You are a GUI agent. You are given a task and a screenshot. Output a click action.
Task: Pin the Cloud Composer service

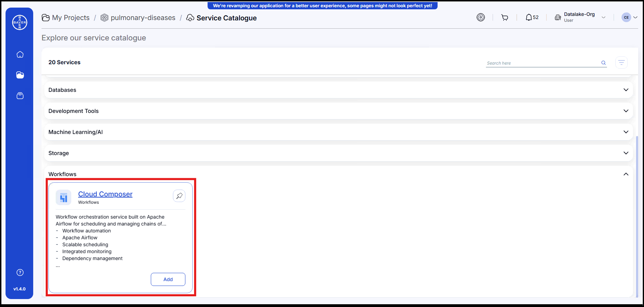[x=179, y=196]
